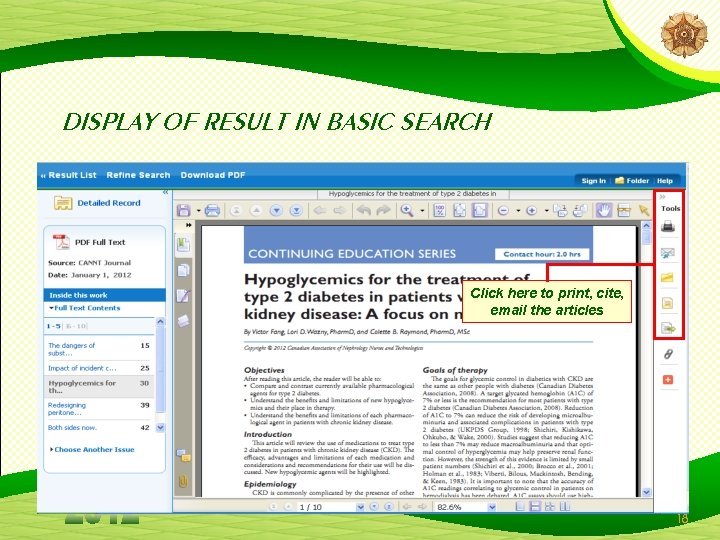Open article 'Impact of incident c…'

point(82,368)
